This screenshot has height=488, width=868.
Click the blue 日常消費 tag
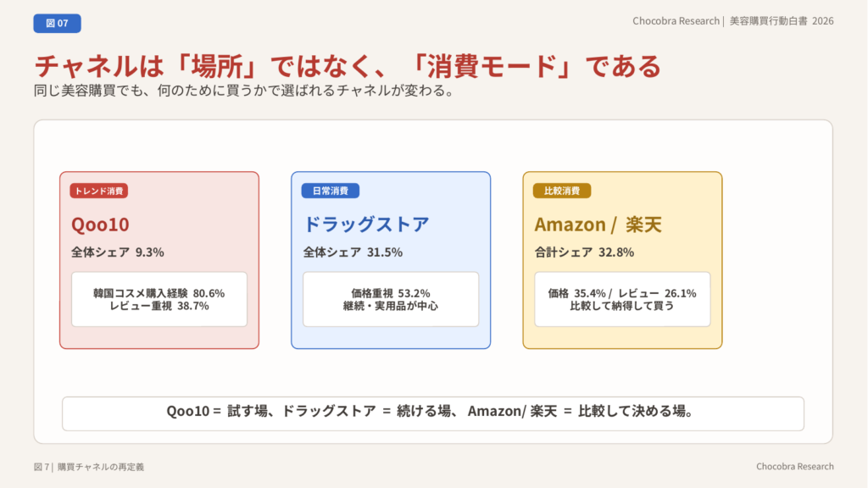click(331, 191)
